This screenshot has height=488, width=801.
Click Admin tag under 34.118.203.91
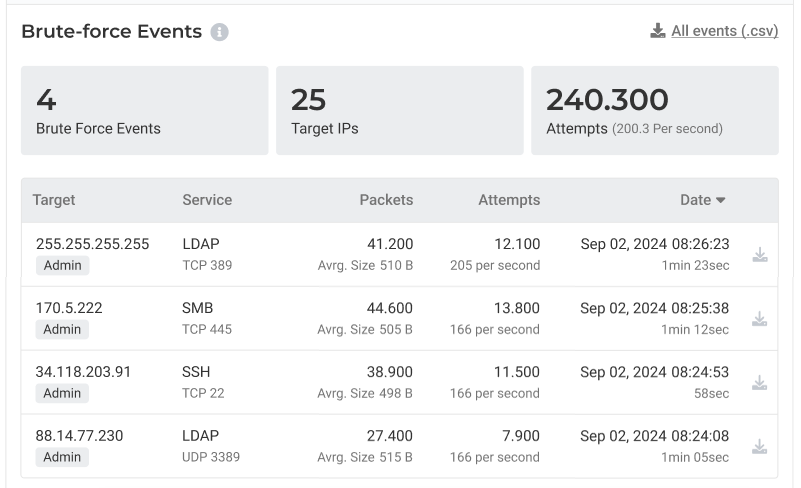(x=62, y=393)
